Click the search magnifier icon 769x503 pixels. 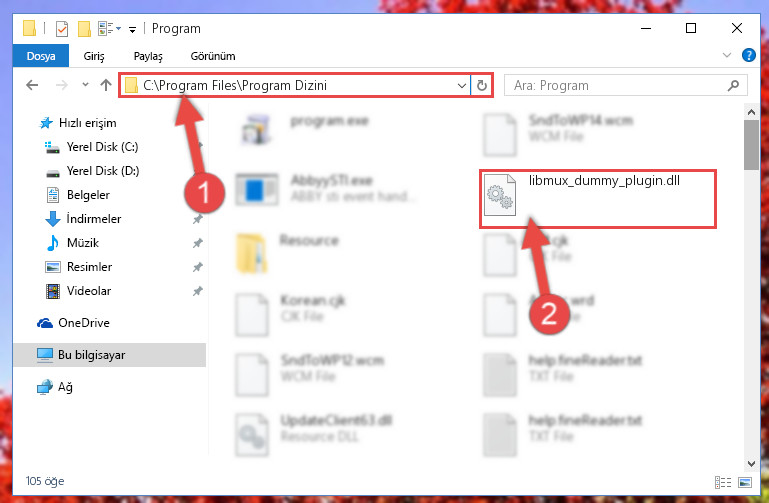733,85
